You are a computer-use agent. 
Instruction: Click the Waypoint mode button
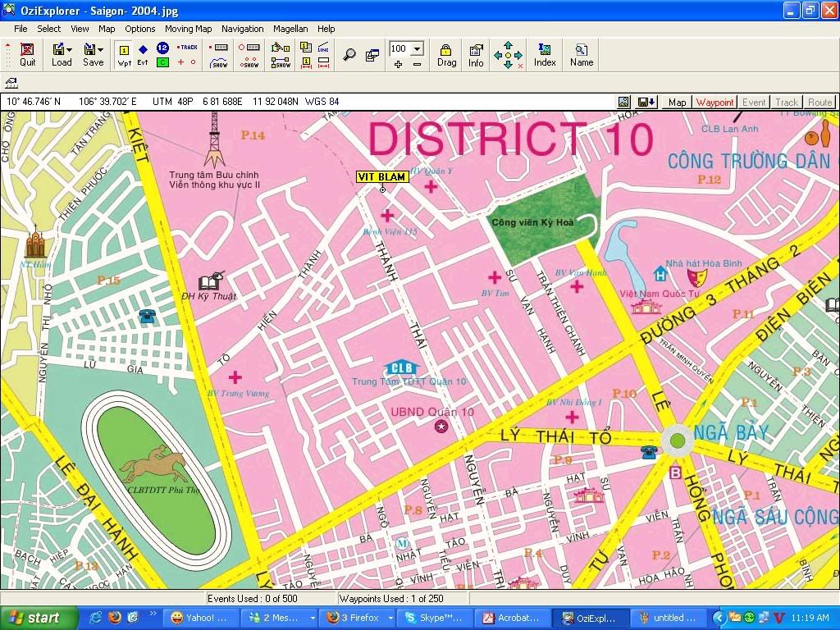pos(714,103)
